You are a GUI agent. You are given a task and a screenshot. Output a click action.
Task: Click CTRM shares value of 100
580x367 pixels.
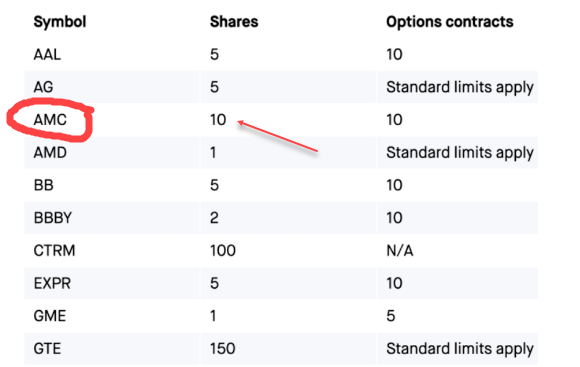(x=223, y=251)
